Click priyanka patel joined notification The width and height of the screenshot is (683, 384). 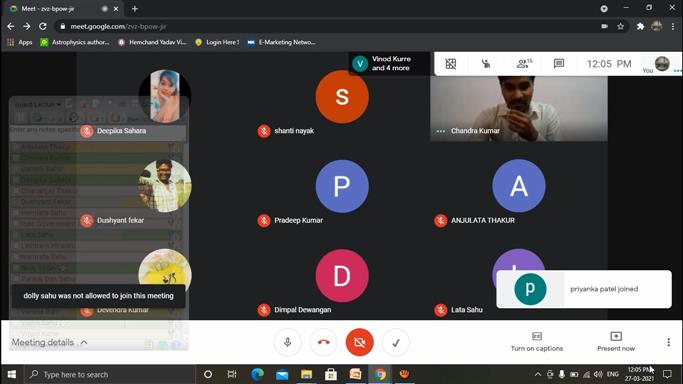(x=584, y=289)
